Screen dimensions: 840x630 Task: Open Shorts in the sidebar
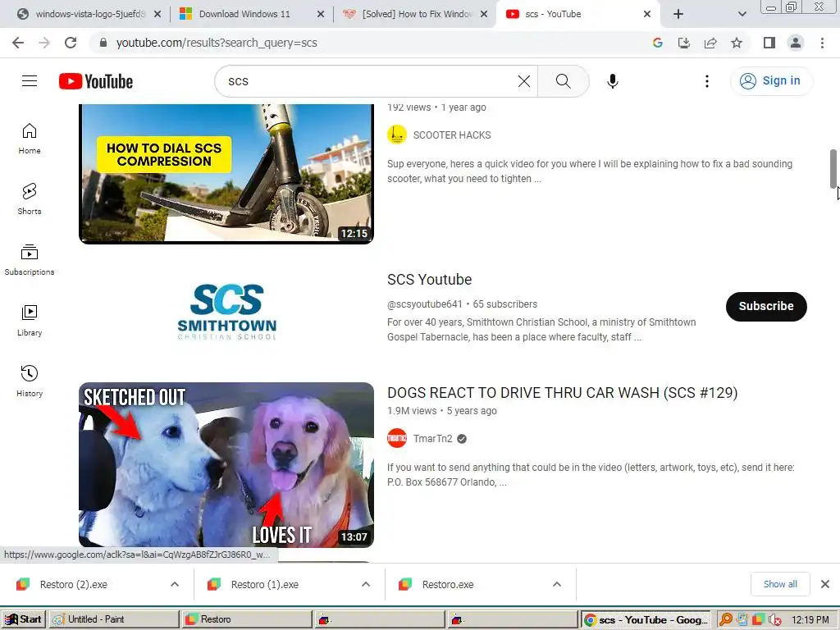30,199
